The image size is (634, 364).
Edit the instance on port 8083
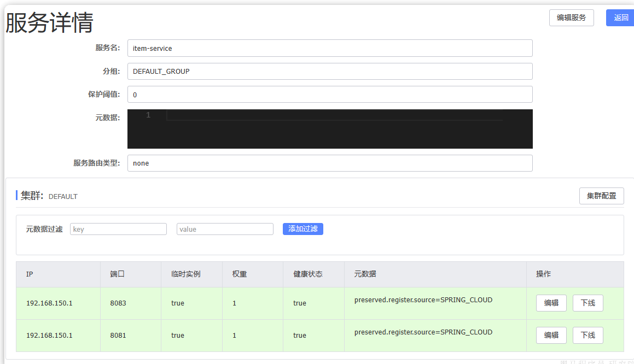[551, 303]
